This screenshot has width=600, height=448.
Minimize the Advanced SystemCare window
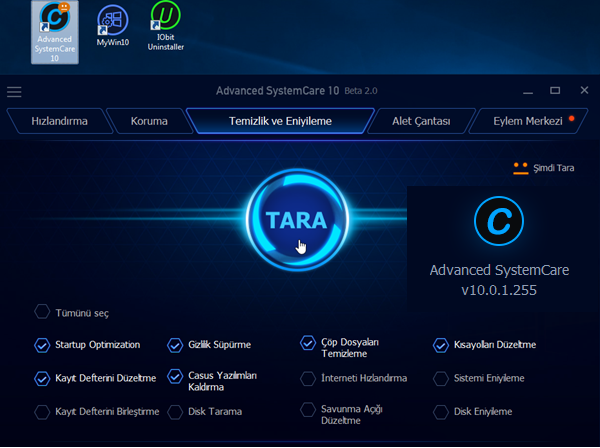(x=528, y=92)
